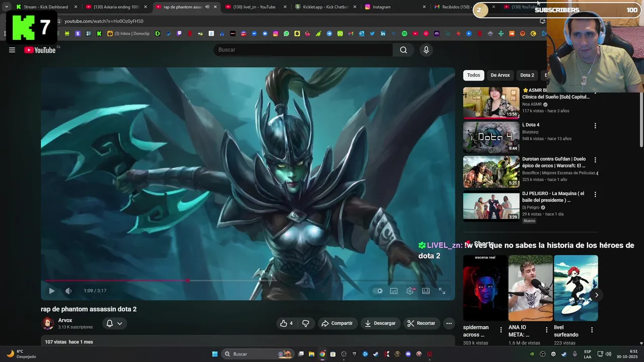Open the YouTube guide hamburger menu
This screenshot has width=644, height=362.
pos(12,50)
